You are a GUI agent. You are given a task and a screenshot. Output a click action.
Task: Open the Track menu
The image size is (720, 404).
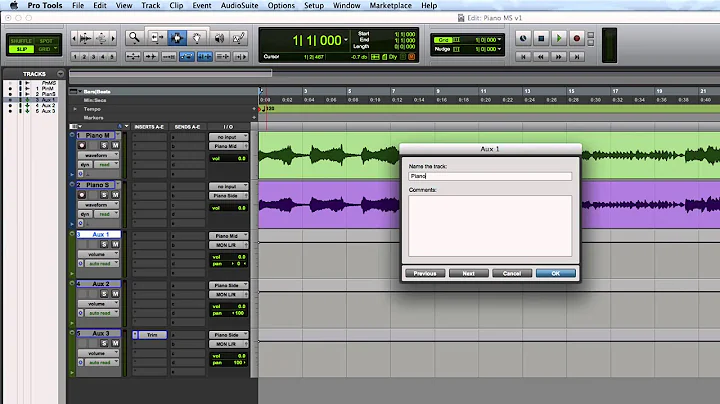coord(151,6)
